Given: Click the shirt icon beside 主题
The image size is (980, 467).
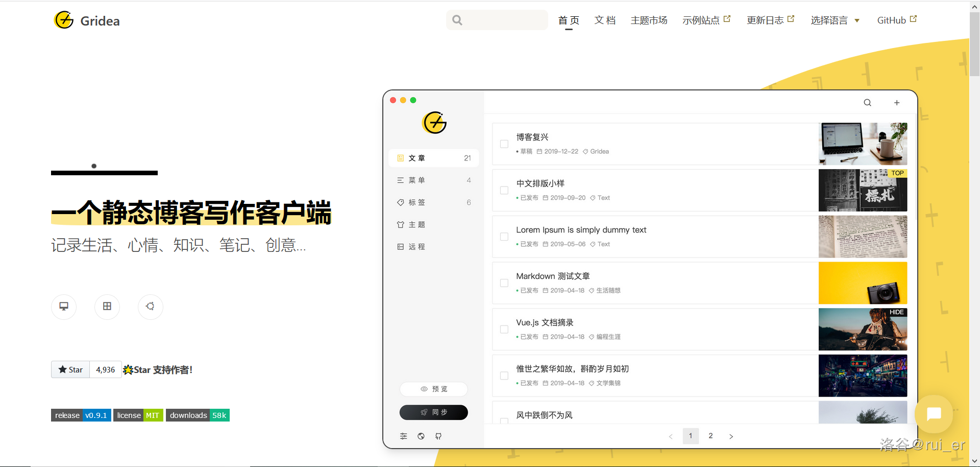Looking at the screenshot, I should [x=401, y=225].
